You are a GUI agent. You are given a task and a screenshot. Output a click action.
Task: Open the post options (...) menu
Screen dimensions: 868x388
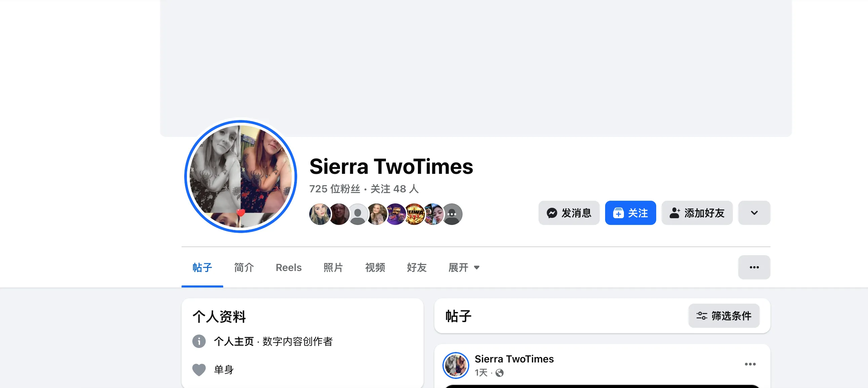point(750,364)
